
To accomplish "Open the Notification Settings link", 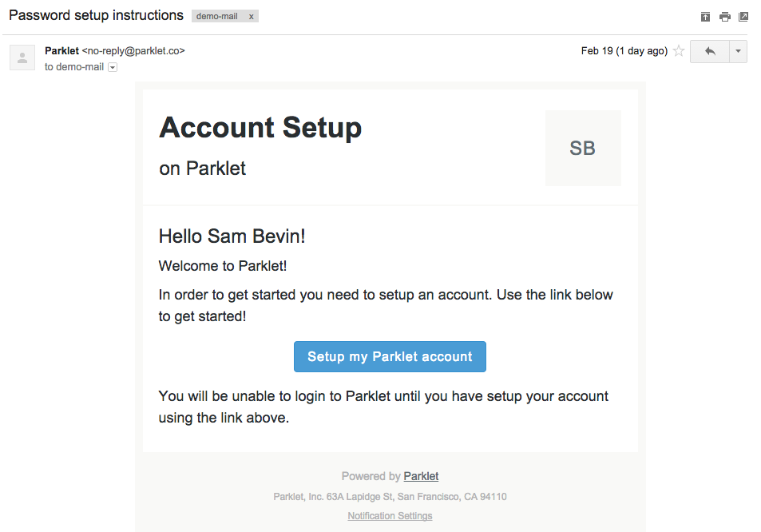I will tap(390, 516).
